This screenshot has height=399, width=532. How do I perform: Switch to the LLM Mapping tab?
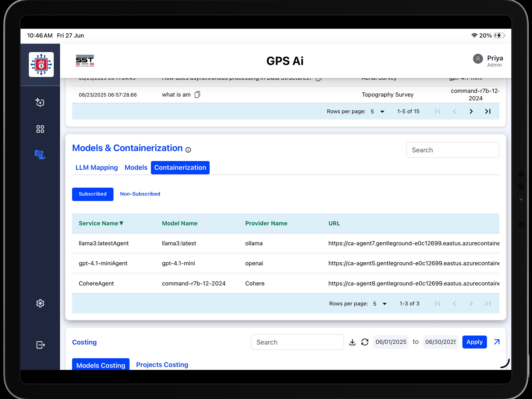(x=97, y=168)
